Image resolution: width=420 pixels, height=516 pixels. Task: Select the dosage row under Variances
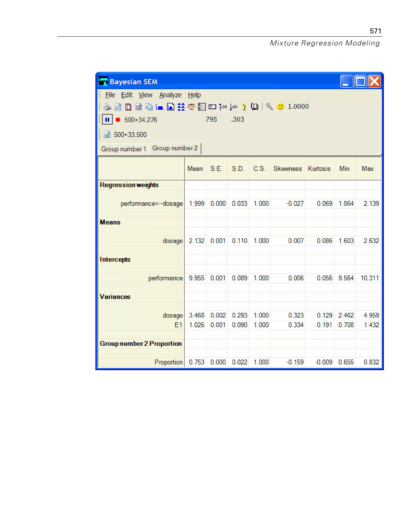(173, 315)
